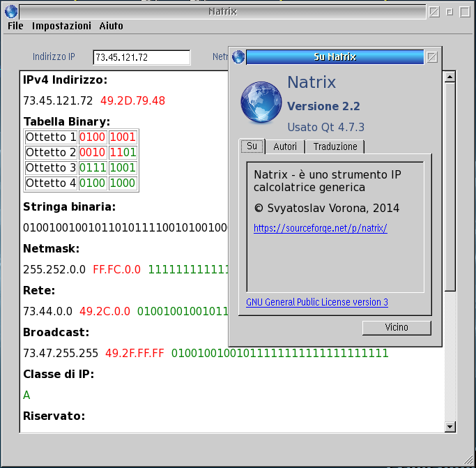The height and width of the screenshot is (468, 476).
Task: Open the Aiuto menu
Action: click(x=111, y=26)
